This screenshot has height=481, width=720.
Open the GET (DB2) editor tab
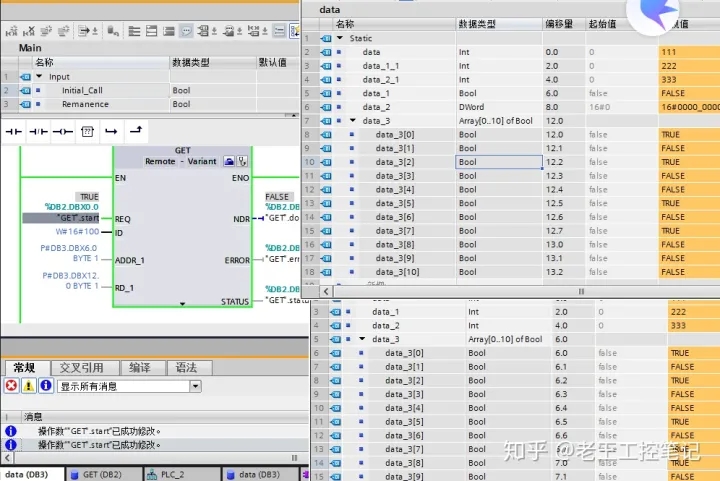point(102,474)
